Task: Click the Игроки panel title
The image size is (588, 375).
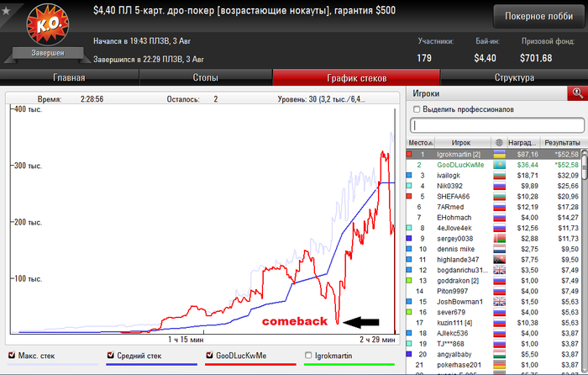Action: (426, 93)
